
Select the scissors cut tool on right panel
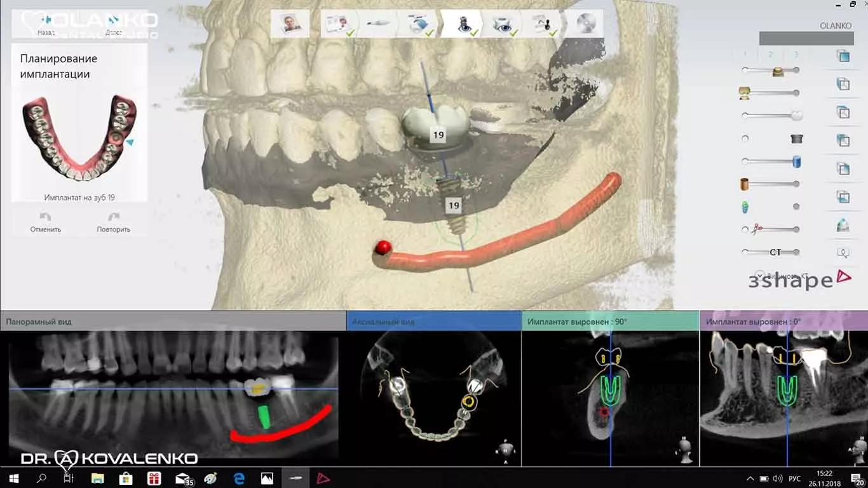click(756, 227)
